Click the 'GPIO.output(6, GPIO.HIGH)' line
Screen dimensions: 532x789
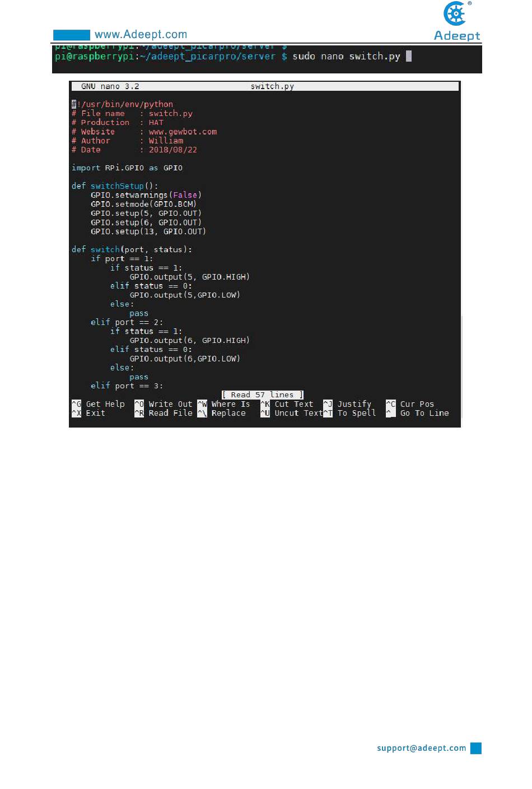190,340
